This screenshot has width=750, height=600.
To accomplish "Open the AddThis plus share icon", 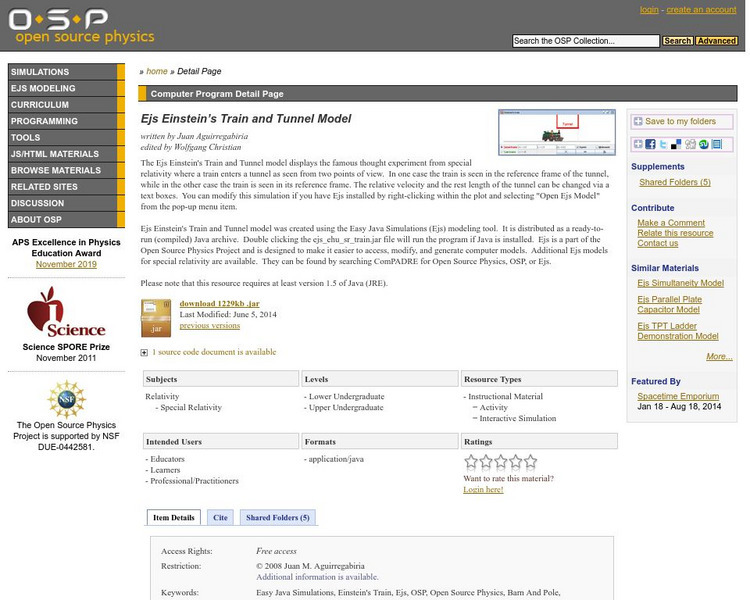I will 638,144.
